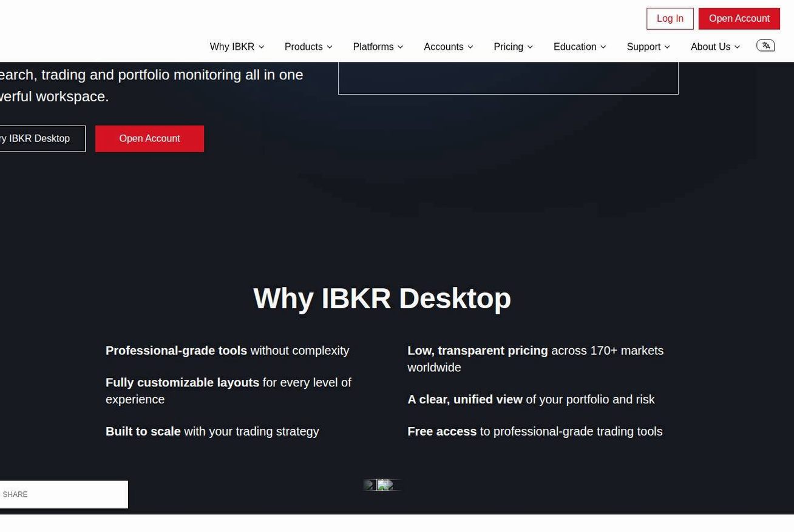
Task: Open the Why IBKR menu
Action: (x=237, y=47)
